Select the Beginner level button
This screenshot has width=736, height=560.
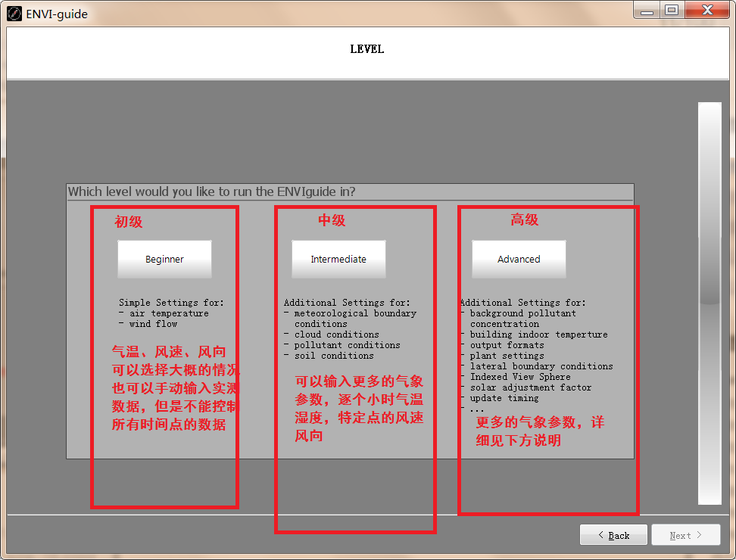(164, 259)
